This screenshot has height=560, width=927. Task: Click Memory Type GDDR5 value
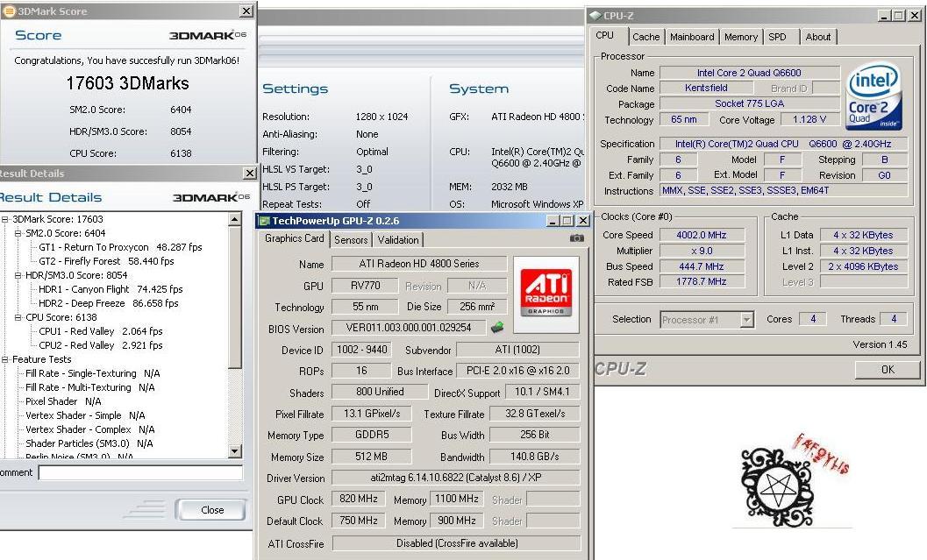371,435
